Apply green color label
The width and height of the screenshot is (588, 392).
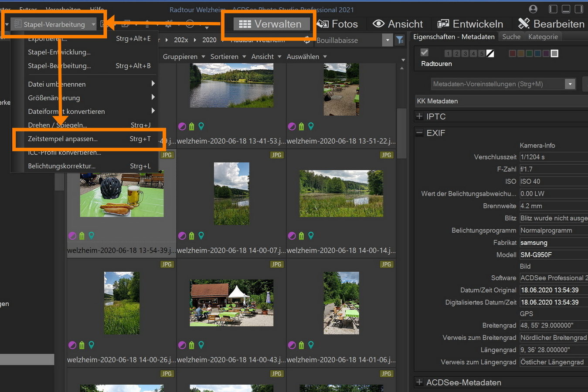[529, 54]
